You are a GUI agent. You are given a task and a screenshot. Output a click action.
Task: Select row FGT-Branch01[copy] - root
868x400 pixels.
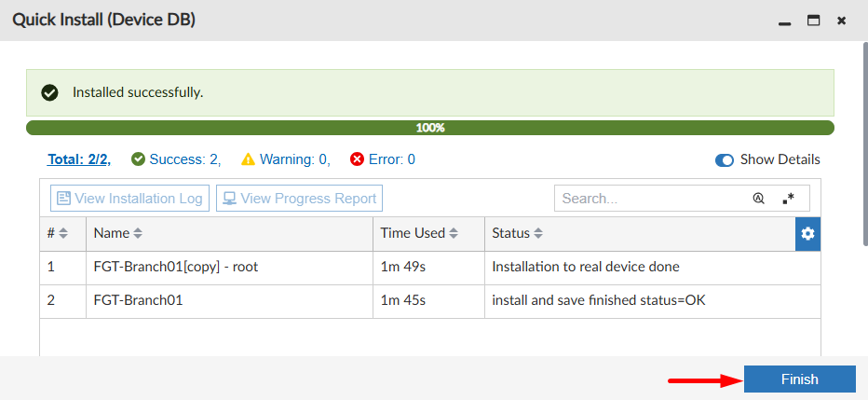tap(430, 268)
